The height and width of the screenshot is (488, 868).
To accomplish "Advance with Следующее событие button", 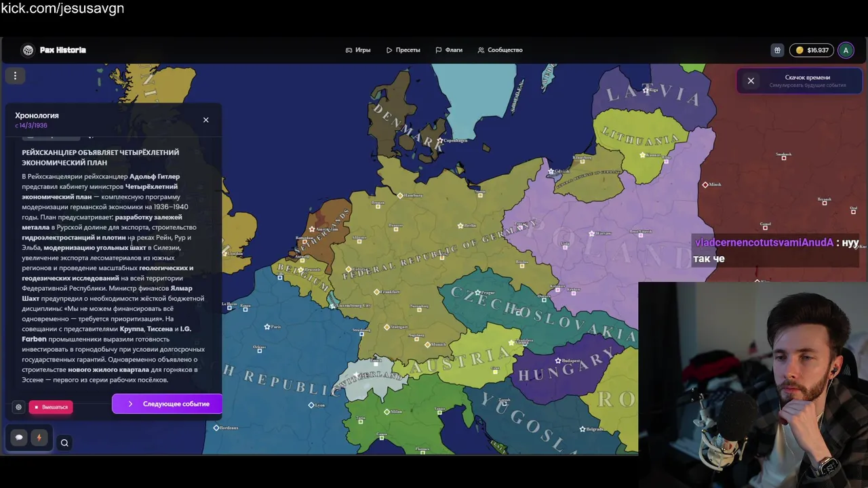I will [x=167, y=404].
